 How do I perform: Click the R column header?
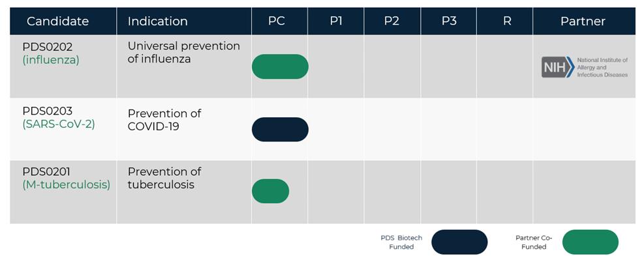pyautogui.click(x=507, y=21)
